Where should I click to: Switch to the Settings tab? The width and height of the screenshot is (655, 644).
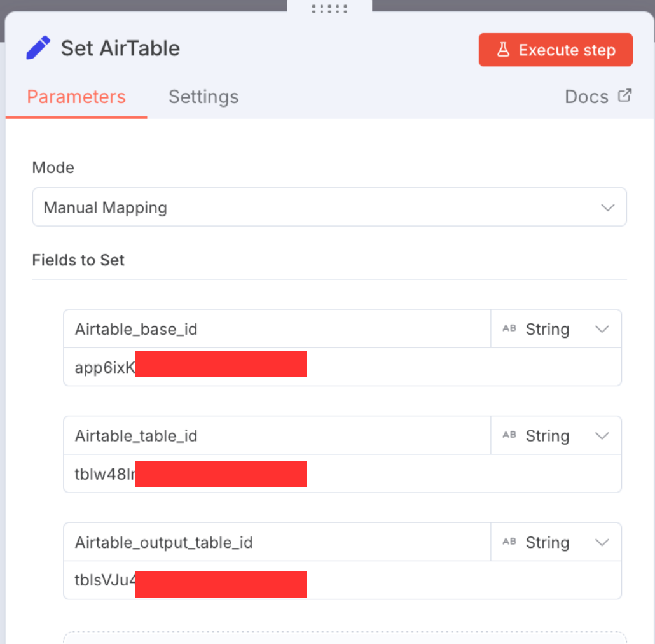click(x=203, y=97)
